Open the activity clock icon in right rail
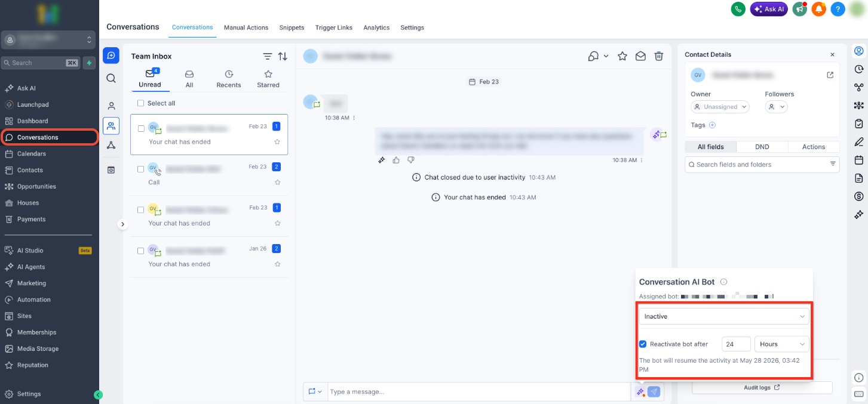 (x=859, y=69)
